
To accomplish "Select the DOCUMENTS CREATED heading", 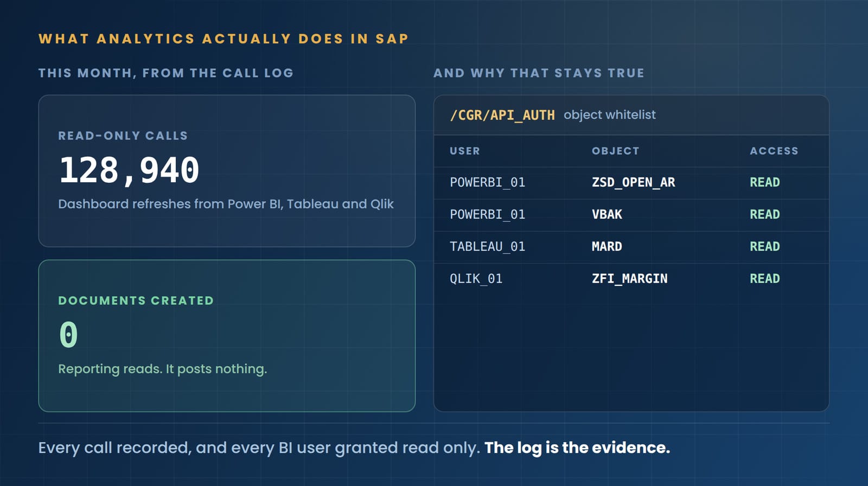I will pos(136,300).
